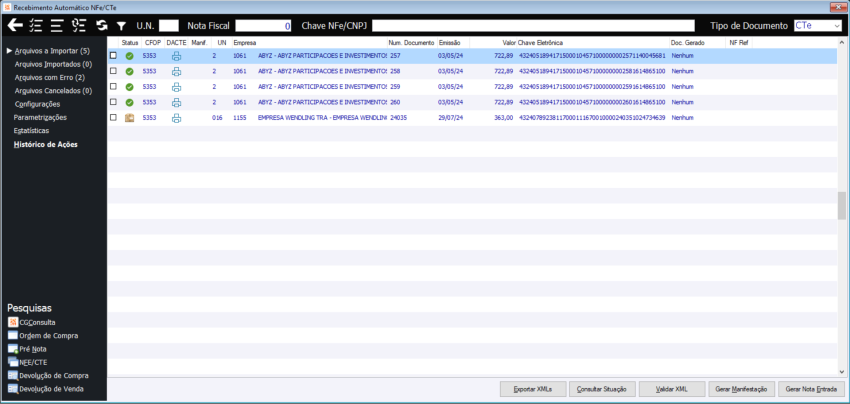Click green status icon for document 258
This screenshot has height=404, width=850.
point(130,71)
